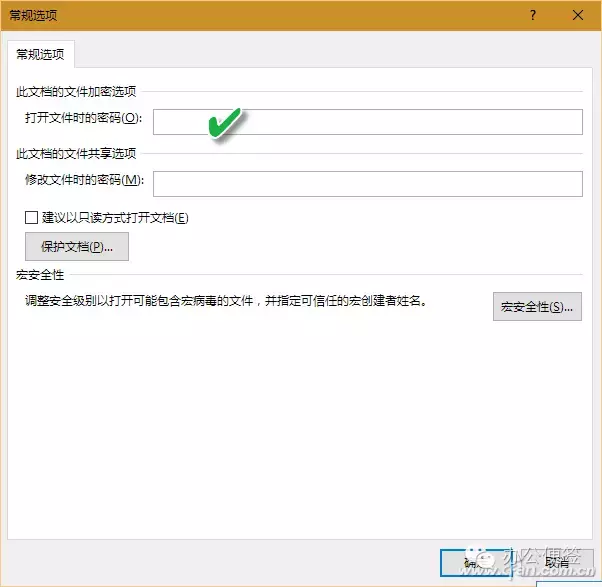Click the 宏安全性 section heading
The image size is (602, 587).
pyautogui.click(x=40, y=274)
